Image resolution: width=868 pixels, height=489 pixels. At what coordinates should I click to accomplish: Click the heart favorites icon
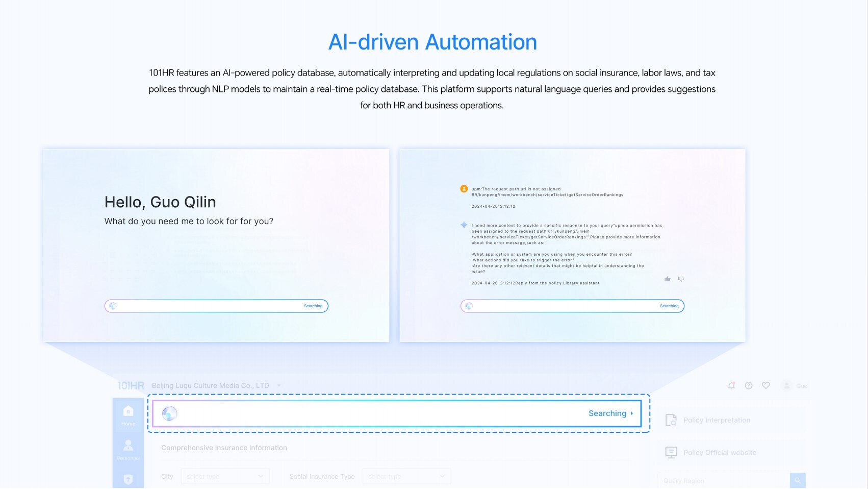coord(765,385)
